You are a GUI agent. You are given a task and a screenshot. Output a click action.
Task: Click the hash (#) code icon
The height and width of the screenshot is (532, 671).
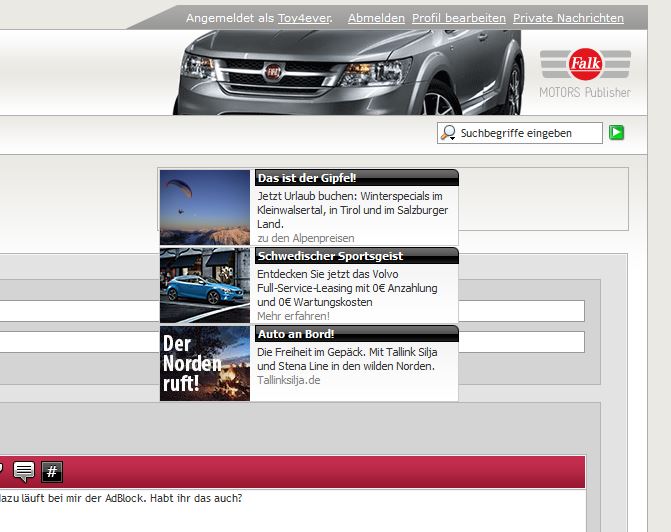pyautogui.click(x=52, y=471)
